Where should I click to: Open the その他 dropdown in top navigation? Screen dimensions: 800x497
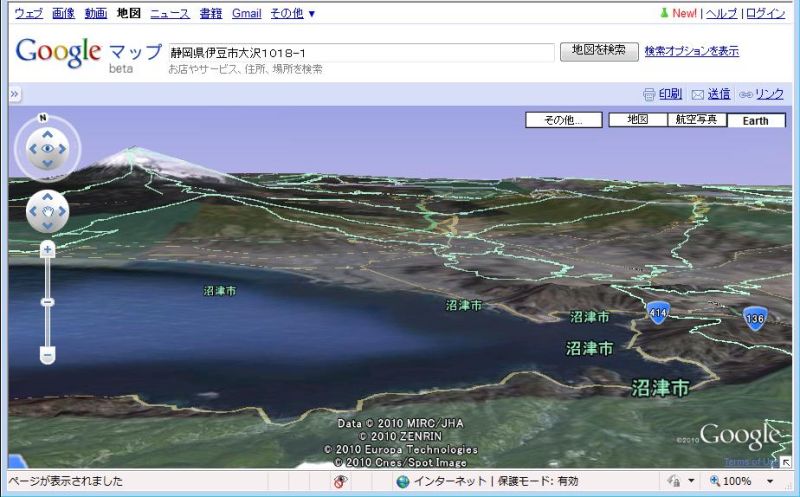click(x=293, y=14)
